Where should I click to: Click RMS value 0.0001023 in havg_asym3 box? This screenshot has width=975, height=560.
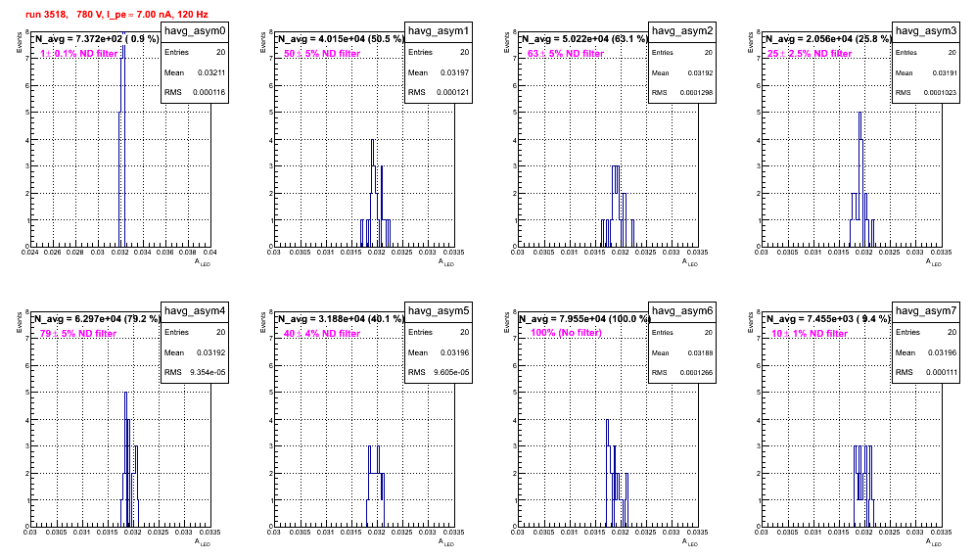point(940,92)
